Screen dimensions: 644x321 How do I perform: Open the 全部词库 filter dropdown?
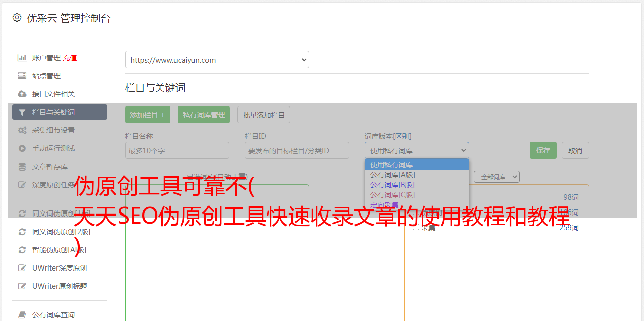(497, 177)
